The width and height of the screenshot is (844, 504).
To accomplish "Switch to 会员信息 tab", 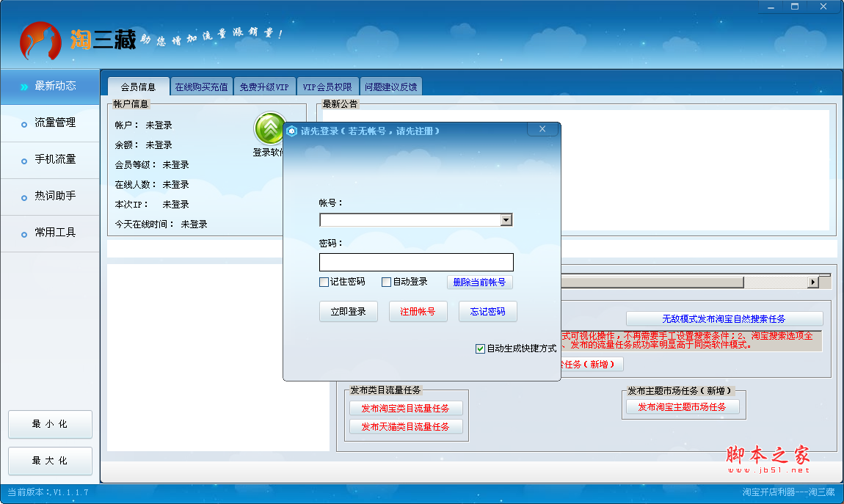I will (138, 87).
